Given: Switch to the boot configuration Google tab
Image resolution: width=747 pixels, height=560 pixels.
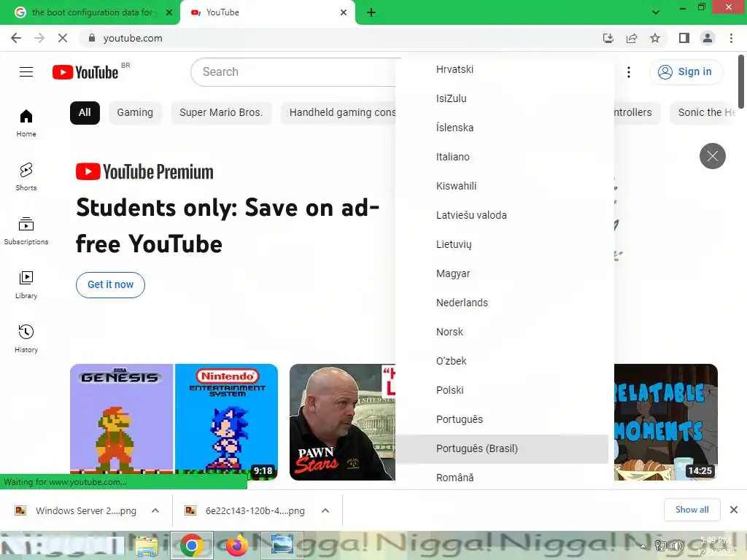Looking at the screenshot, I should [x=90, y=12].
